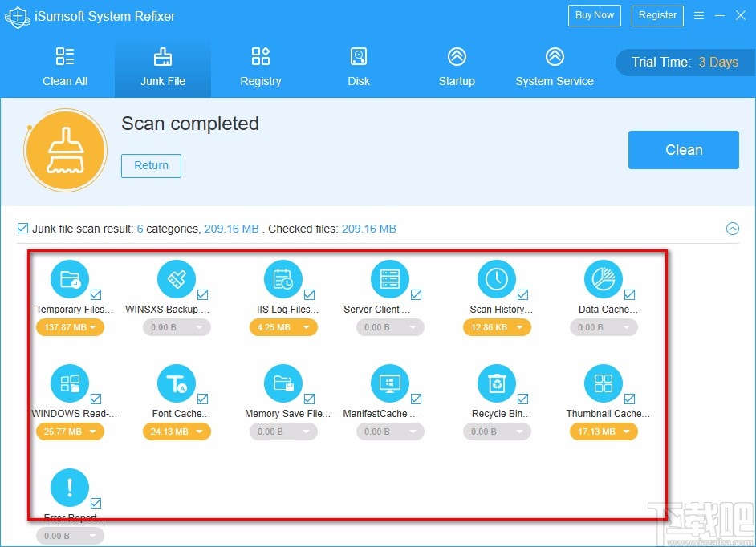The image size is (756, 547).
Task: Click the Temporary Files category icon
Action: click(70, 279)
